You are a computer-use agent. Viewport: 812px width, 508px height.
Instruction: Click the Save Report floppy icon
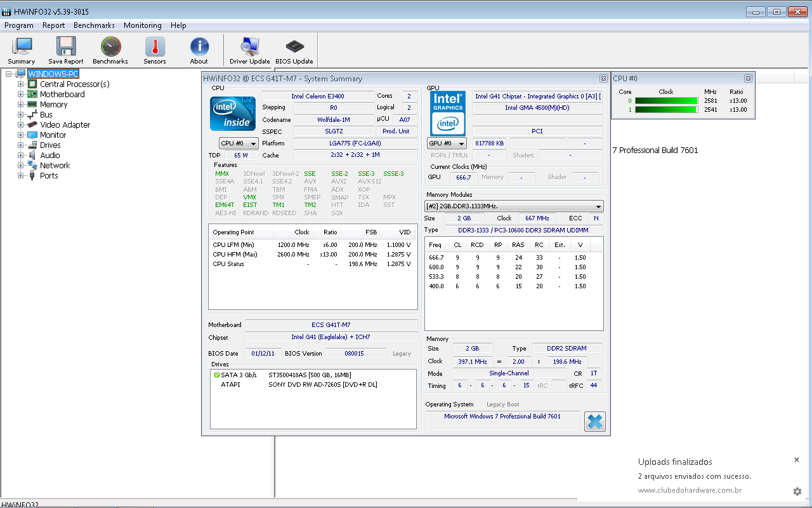click(66, 50)
